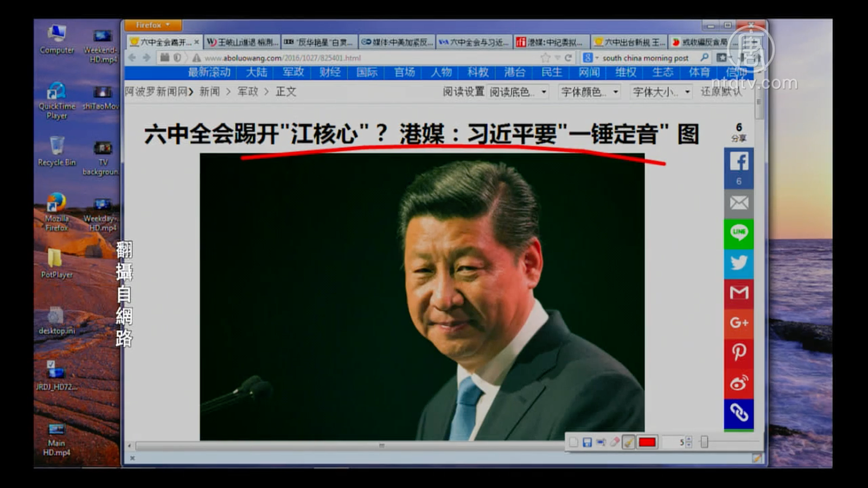Screen dimensions: 868x488
Task: Open the 字体大小 dropdown
Action: click(661, 92)
